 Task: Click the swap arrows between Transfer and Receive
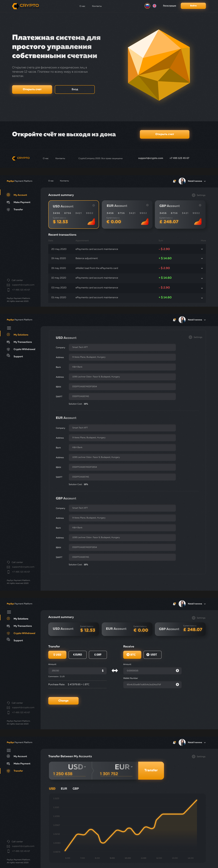point(115,671)
